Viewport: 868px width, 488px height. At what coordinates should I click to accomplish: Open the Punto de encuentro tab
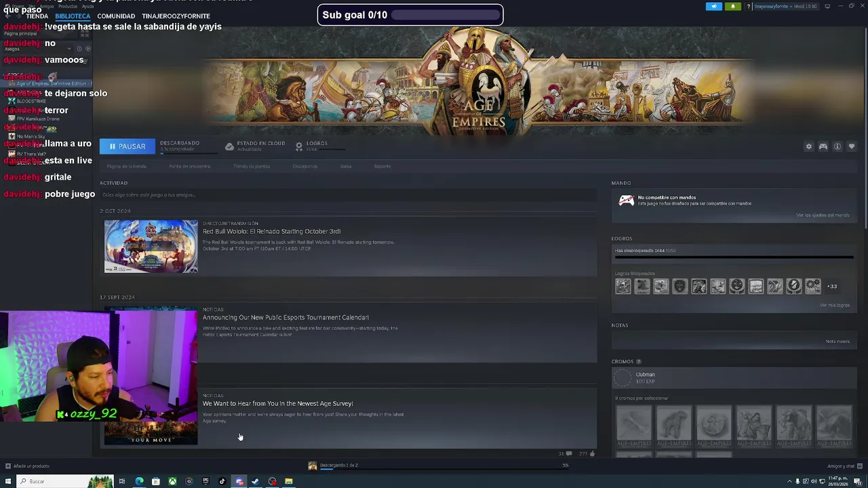coord(190,166)
